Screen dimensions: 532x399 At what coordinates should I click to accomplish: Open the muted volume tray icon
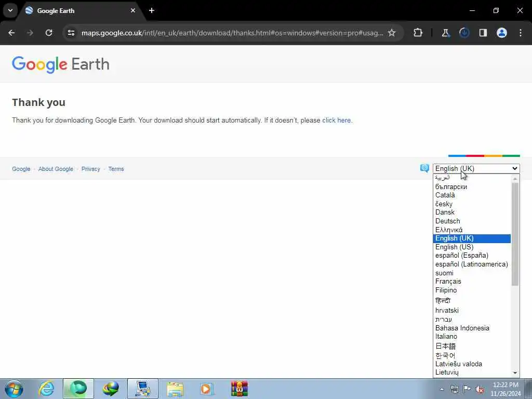click(x=480, y=389)
